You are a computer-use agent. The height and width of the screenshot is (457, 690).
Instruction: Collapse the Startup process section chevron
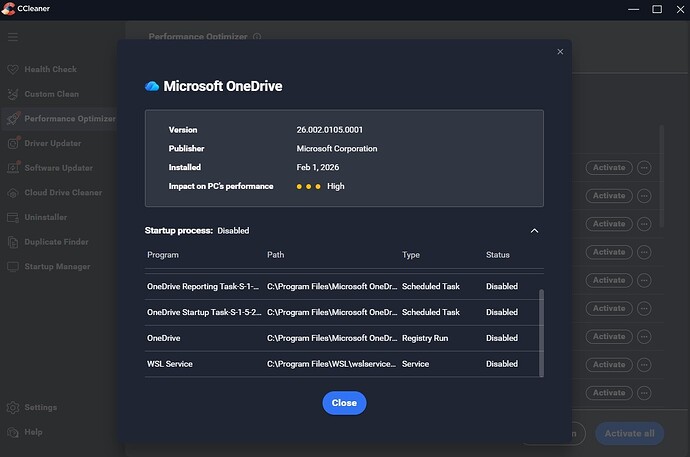(x=534, y=231)
